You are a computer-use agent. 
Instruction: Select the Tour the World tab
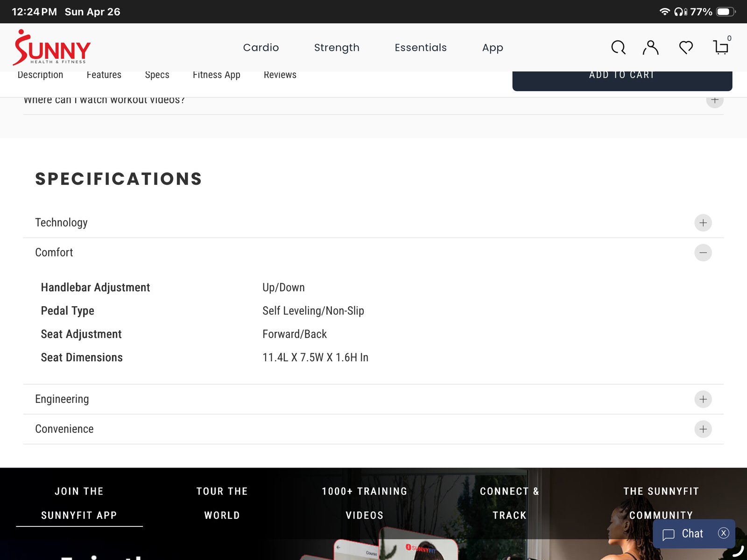[x=222, y=503]
